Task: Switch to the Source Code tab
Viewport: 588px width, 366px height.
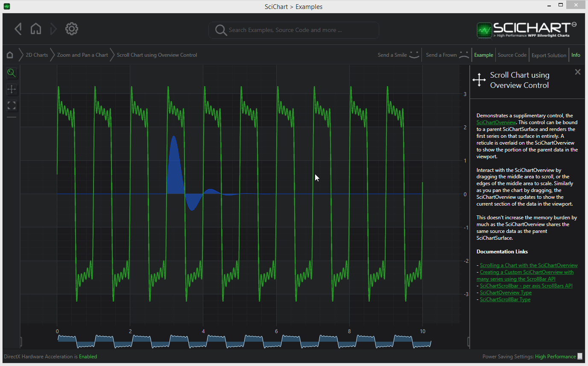Action: [512, 55]
